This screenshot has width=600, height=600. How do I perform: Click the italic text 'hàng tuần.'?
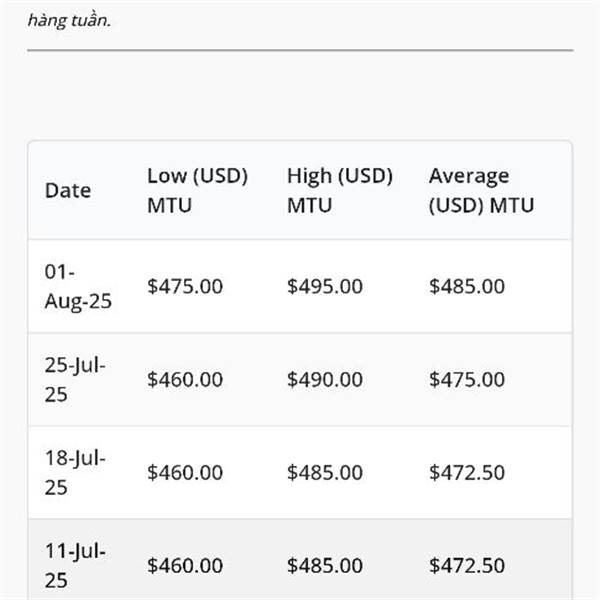tap(69, 20)
